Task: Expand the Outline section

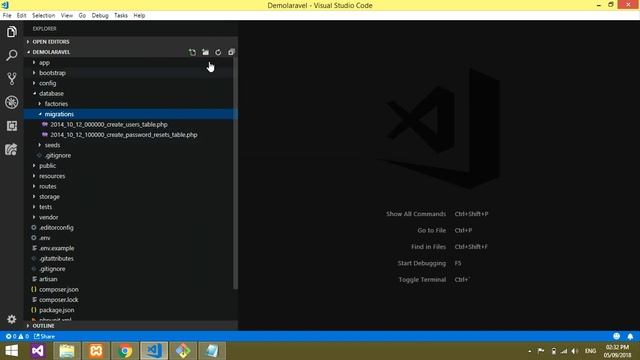Action: coord(131,326)
